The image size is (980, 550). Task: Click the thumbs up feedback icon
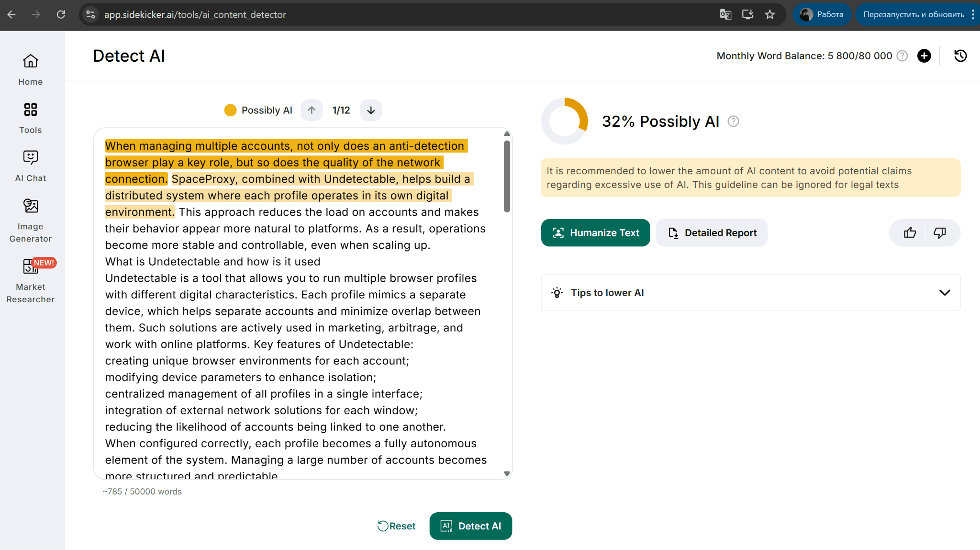point(910,233)
